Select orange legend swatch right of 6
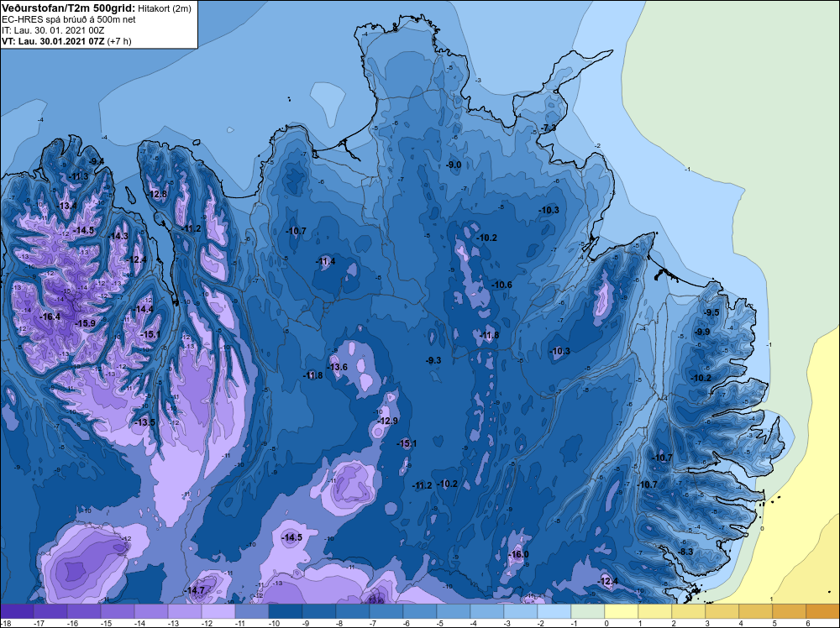This screenshot has width=840, height=628. tap(823, 611)
